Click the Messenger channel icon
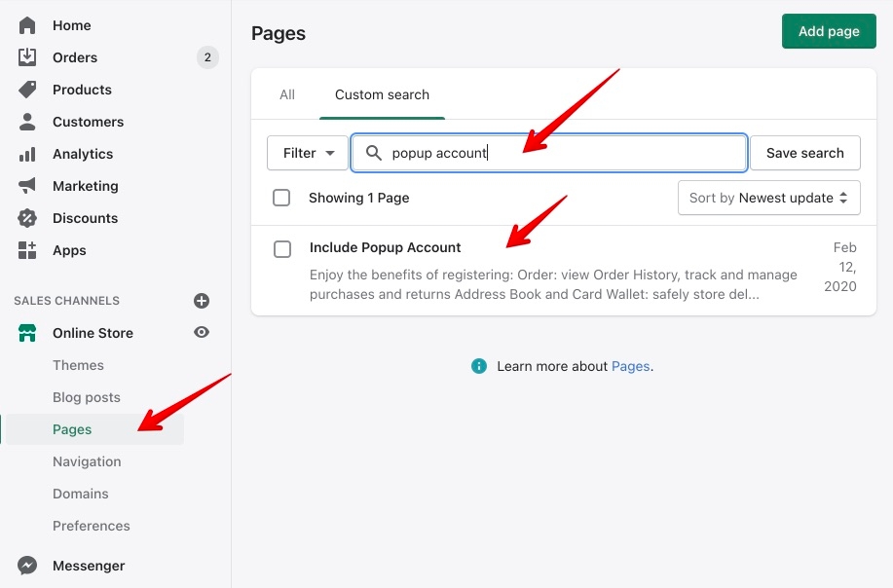Viewport: 893px width, 588px height. [27, 566]
